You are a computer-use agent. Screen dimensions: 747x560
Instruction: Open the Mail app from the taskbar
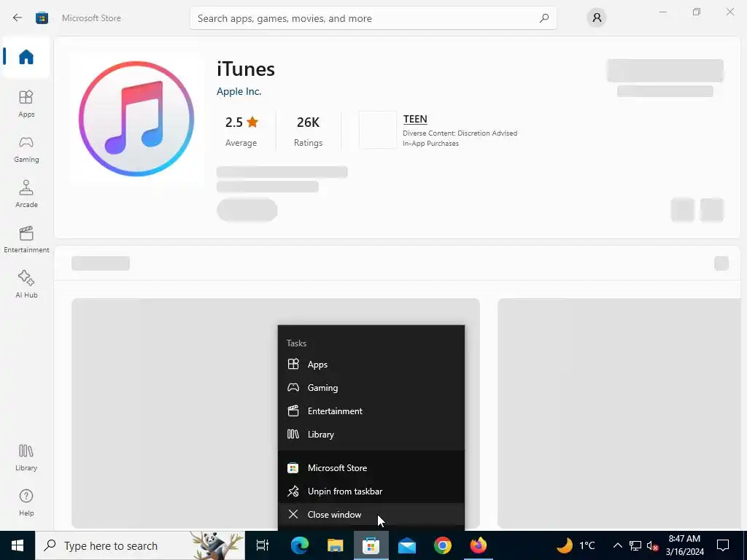pos(407,545)
